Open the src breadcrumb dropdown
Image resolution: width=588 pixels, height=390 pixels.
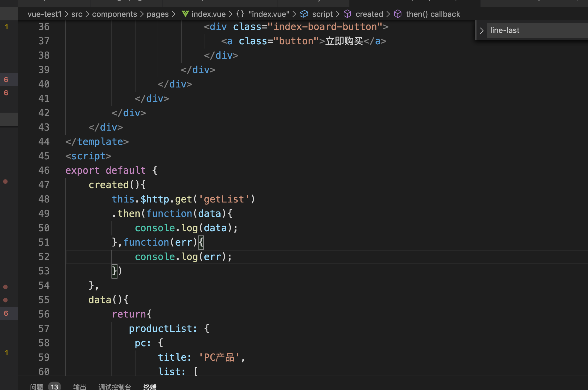coord(77,14)
